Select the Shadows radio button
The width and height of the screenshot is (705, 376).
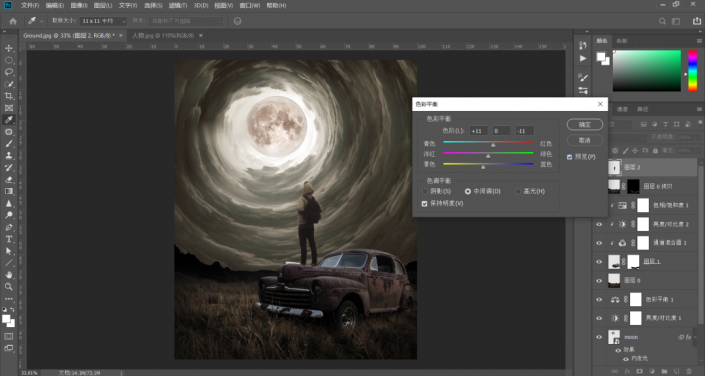coord(425,192)
